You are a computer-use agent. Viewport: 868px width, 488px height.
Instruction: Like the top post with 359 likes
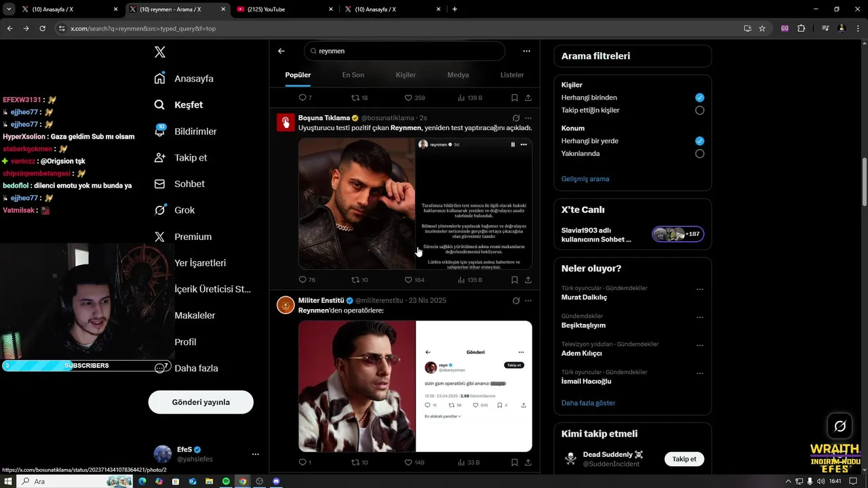(x=414, y=98)
